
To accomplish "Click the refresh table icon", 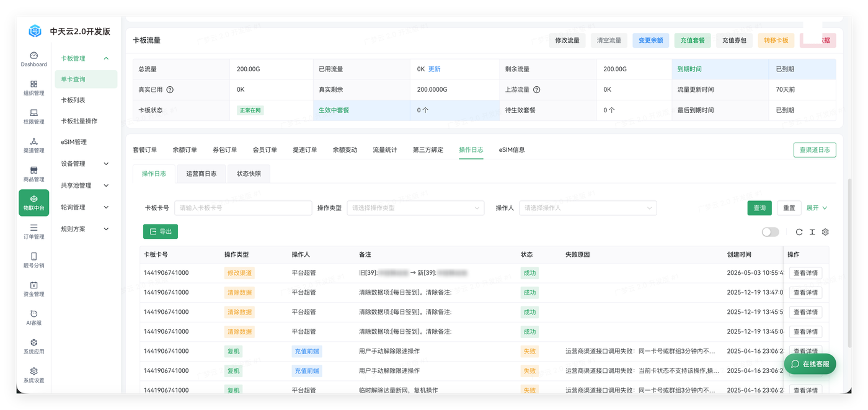I will pos(799,232).
